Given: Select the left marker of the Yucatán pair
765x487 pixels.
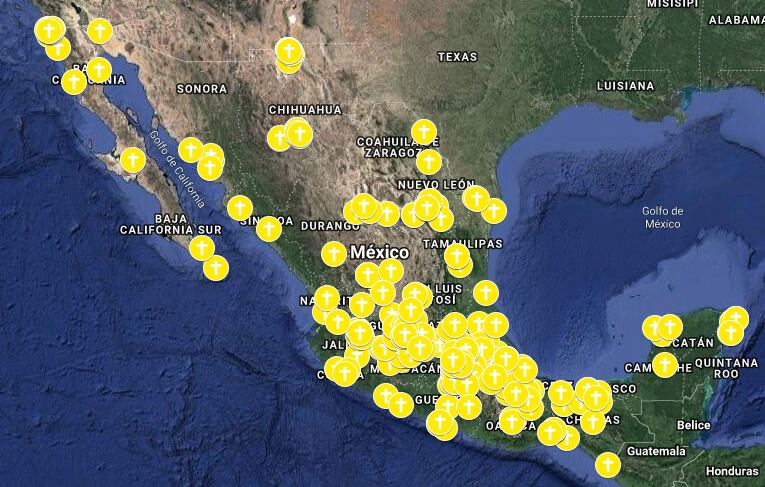Looking at the screenshot, I should point(654,328).
